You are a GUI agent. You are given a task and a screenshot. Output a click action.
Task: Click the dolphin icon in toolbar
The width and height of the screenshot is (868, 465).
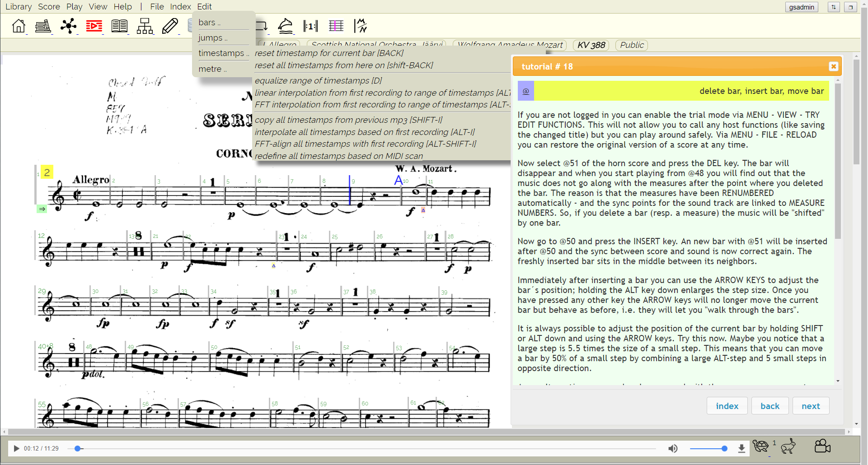click(286, 26)
